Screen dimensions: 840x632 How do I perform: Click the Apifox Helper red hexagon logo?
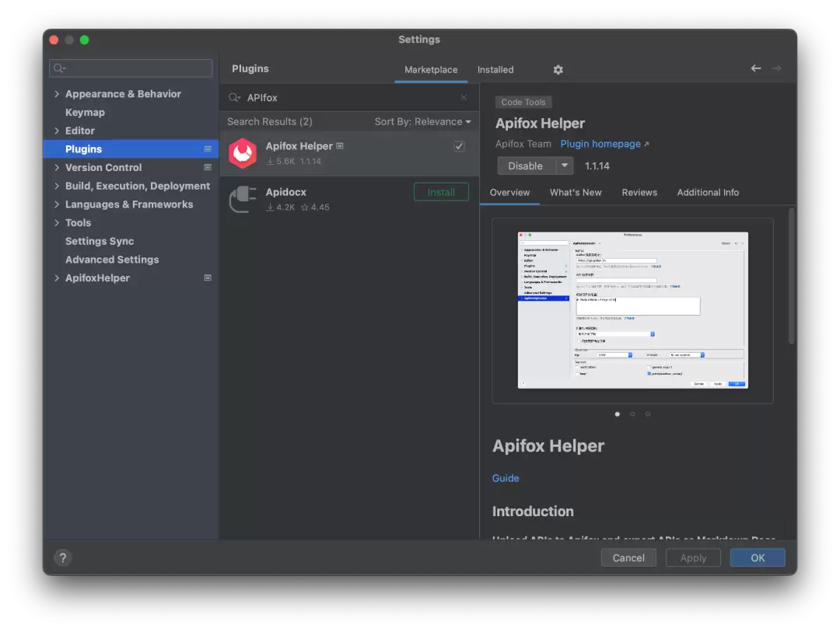pos(243,153)
